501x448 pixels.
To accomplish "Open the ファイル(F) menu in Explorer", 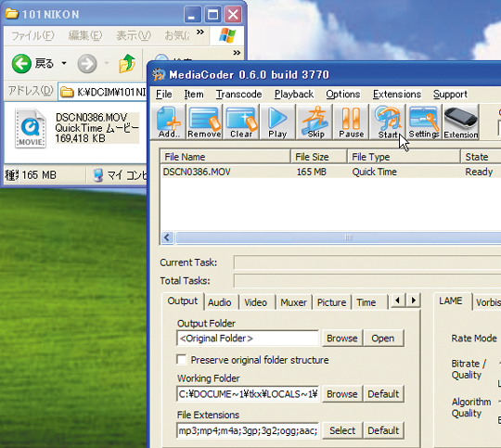I will point(32,35).
